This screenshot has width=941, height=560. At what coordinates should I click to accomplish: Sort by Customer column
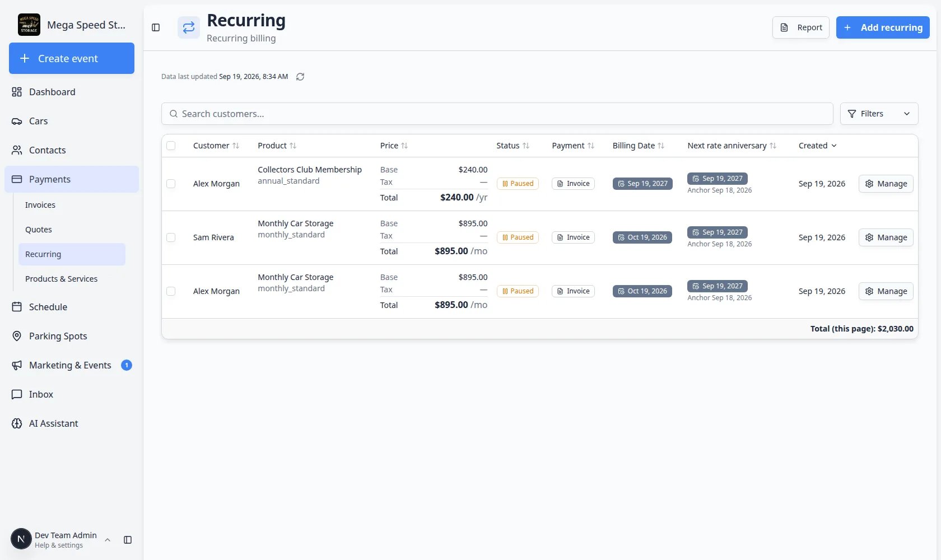(216, 146)
